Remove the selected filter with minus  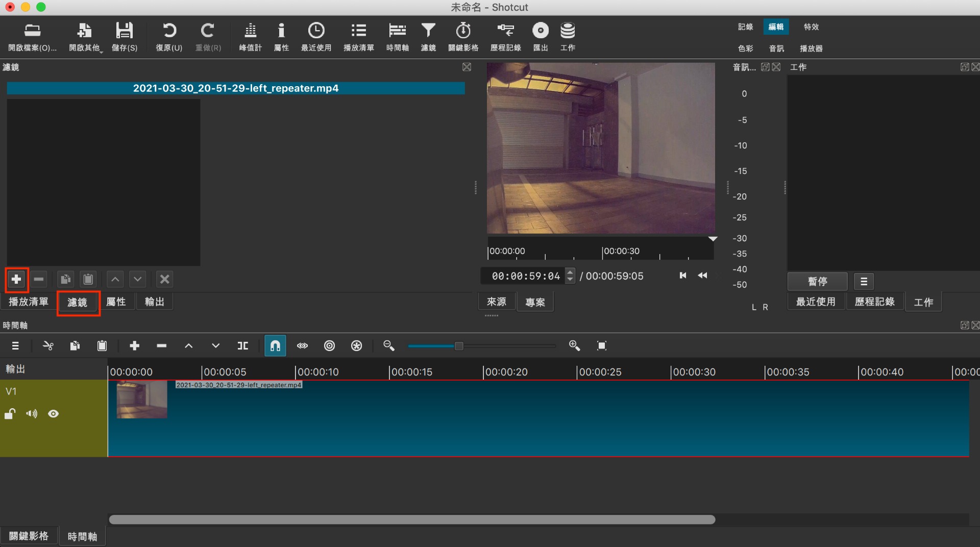pos(39,280)
